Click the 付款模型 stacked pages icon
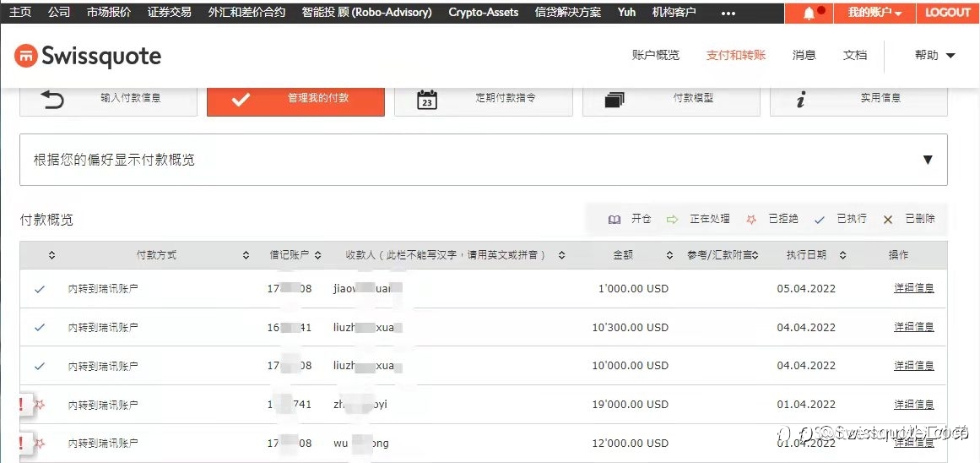 pyautogui.click(x=615, y=100)
